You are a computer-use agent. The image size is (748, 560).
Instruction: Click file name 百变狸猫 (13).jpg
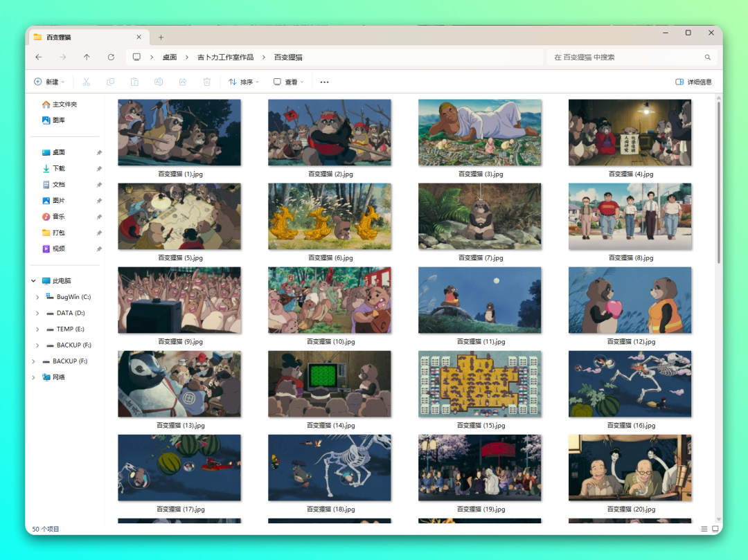180,426
